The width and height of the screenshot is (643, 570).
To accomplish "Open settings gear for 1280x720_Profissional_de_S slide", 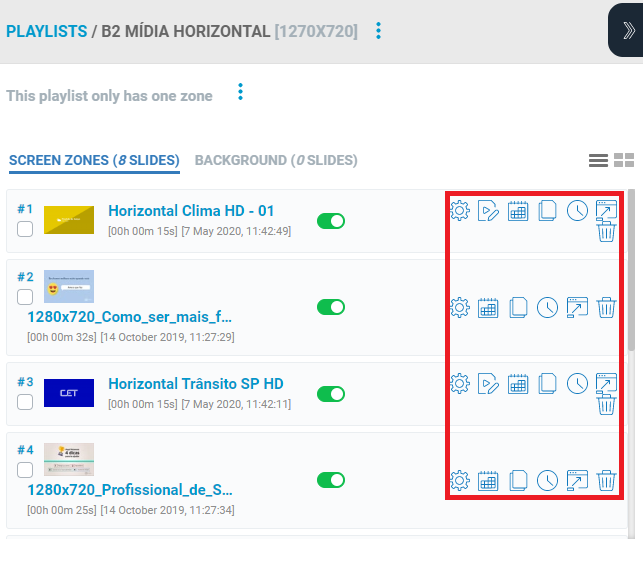I will tap(460, 481).
